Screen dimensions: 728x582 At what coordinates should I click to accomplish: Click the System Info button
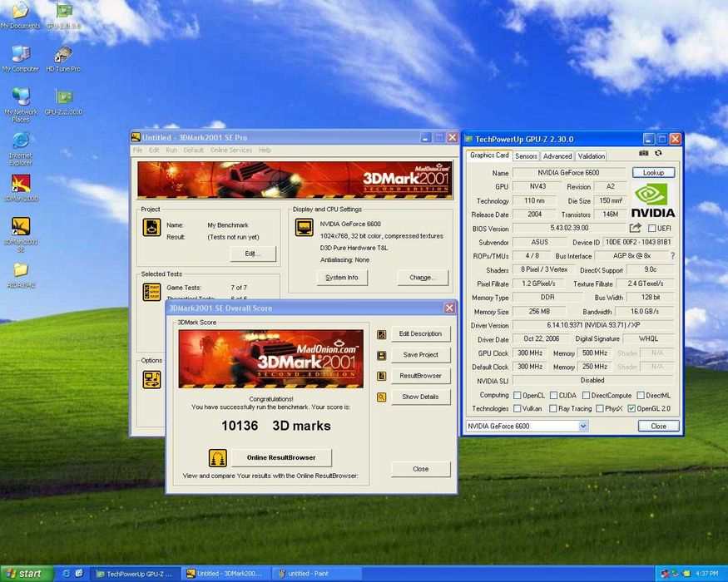(342, 278)
